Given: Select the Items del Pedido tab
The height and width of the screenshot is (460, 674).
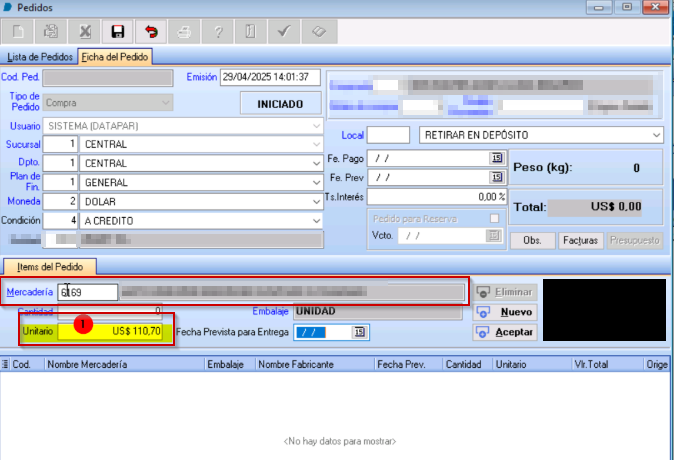Looking at the screenshot, I should (x=50, y=267).
